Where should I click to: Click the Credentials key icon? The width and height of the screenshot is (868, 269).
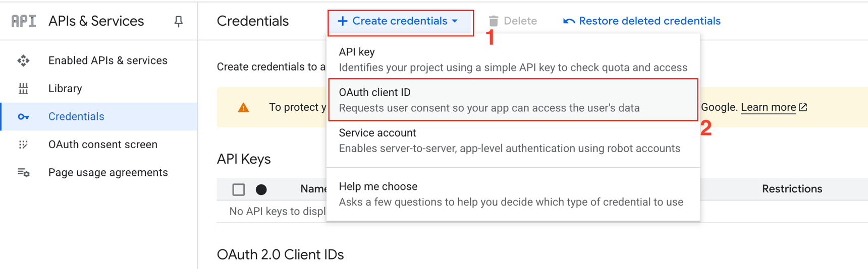click(x=23, y=117)
